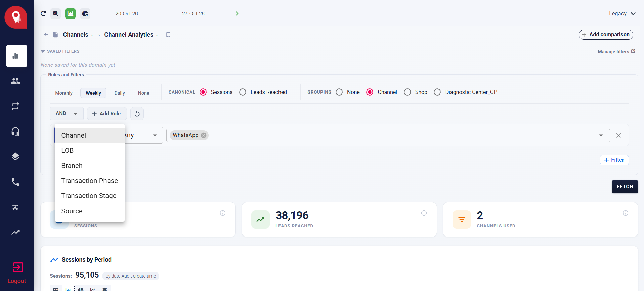Show info for the Channels Used card
The width and height of the screenshot is (644, 291).
coord(626,213)
